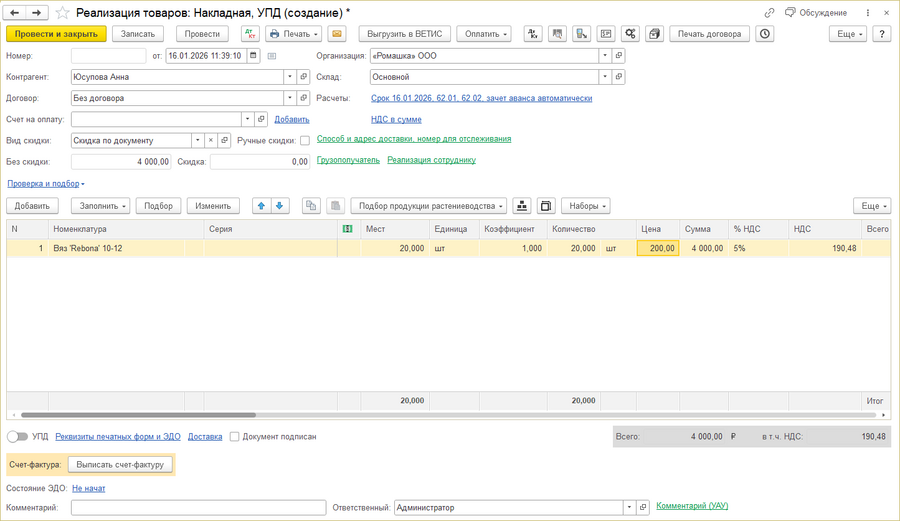900x521 pixels.
Task: Open calendar picker next to document date
Action: pyautogui.click(x=253, y=56)
